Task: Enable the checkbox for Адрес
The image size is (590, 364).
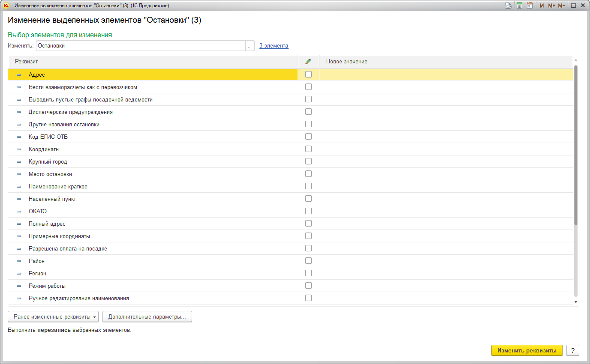Action: [308, 75]
